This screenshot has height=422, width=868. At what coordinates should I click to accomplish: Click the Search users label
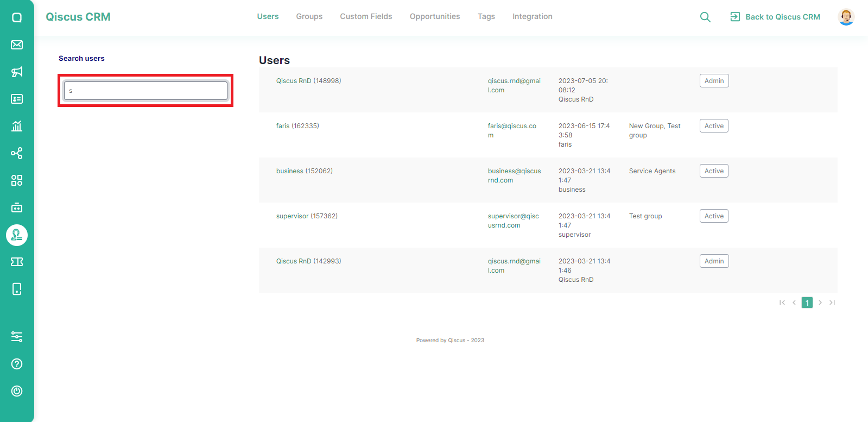coord(81,59)
